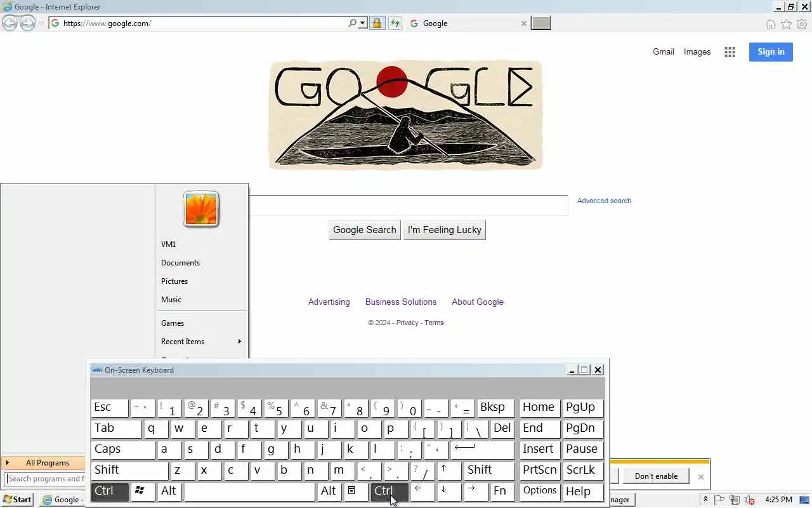The width and height of the screenshot is (812, 508).
Task: Click the up arrow key on keyboard
Action: point(449,471)
